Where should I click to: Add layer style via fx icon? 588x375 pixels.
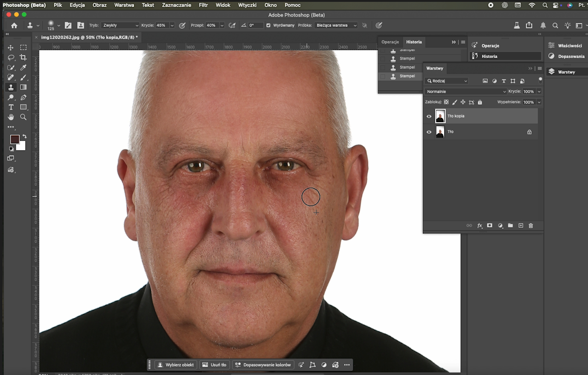(x=480, y=226)
